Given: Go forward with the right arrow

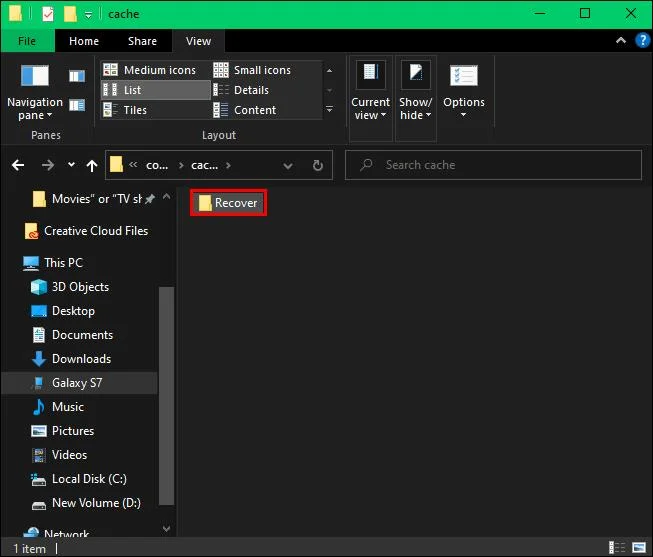Looking at the screenshot, I should [48, 165].
